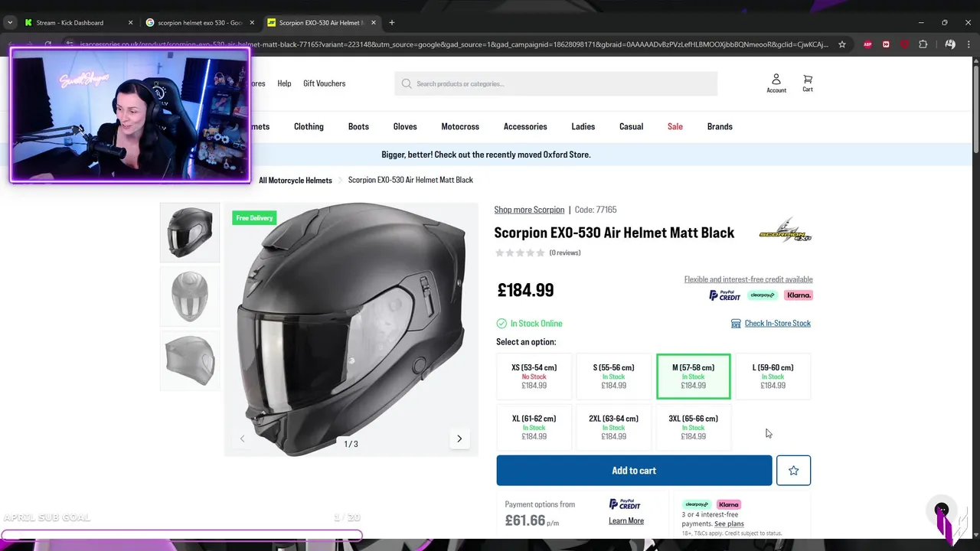Click the Scorpion EXO brand logo
980x551 pixels.
click(785, 230)
